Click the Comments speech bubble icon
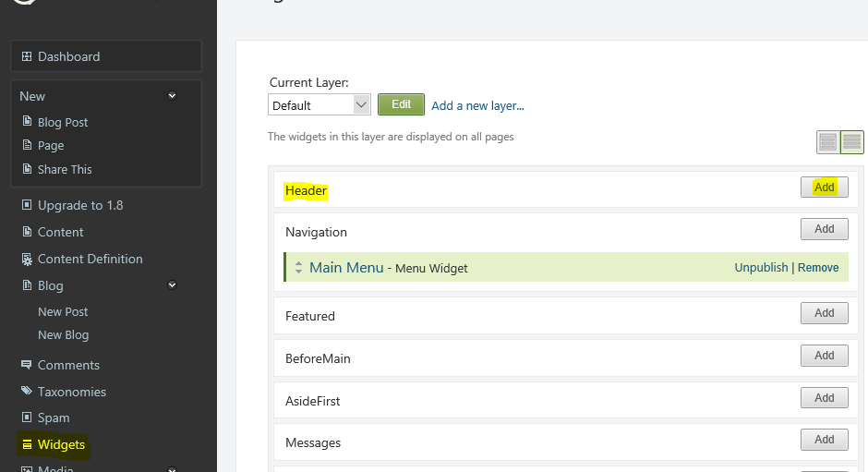This screenshot has height=472, width=868. [27, 365]
